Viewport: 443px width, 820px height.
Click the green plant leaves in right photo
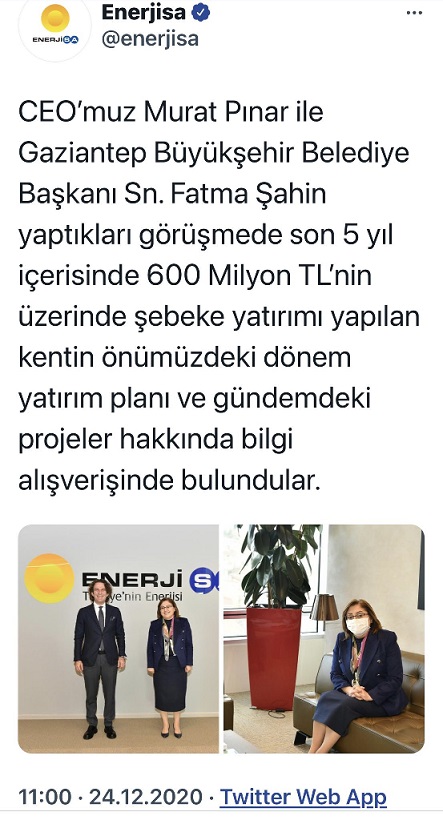tap(278, 565)
